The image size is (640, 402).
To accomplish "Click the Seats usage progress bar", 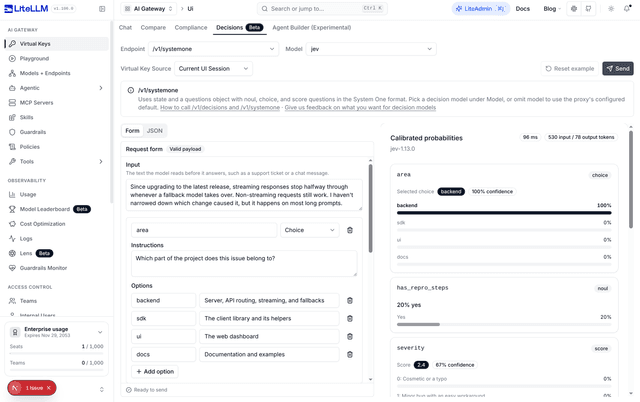I will tap(56, 353).
